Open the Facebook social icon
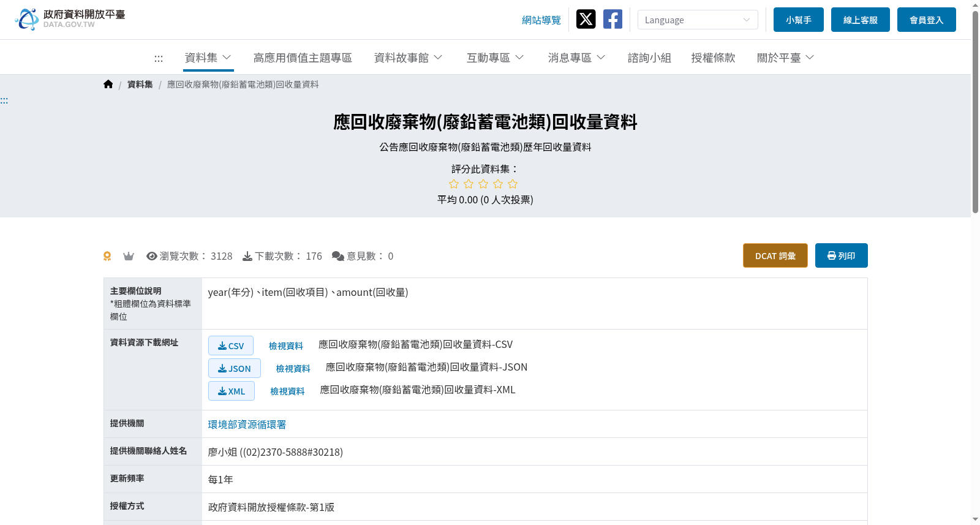 (x=612, y=19)
